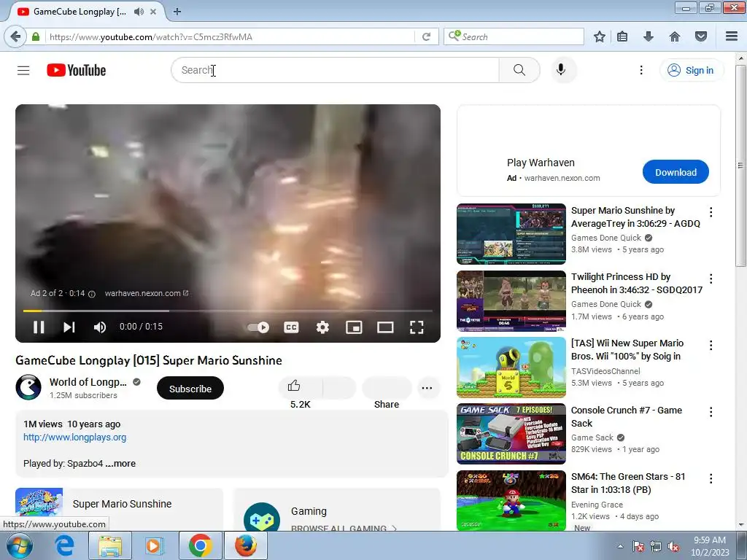Screen dimensions: 747x560
Task: Toggle the autoplay switch in player
Action: pos(258,327)
